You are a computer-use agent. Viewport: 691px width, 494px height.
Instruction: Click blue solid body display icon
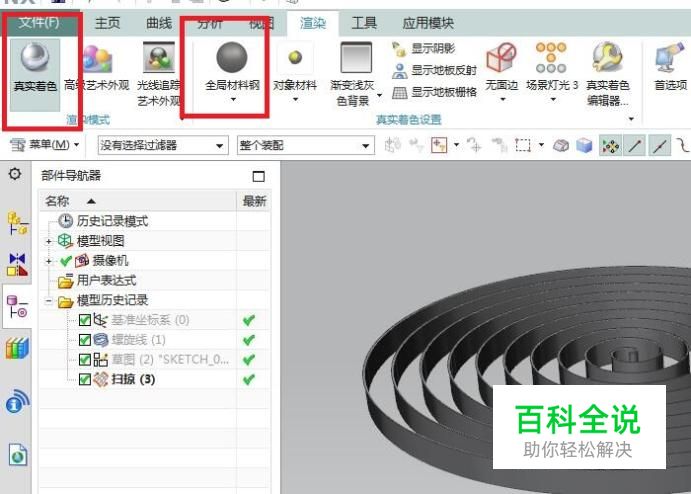[585, 145]
